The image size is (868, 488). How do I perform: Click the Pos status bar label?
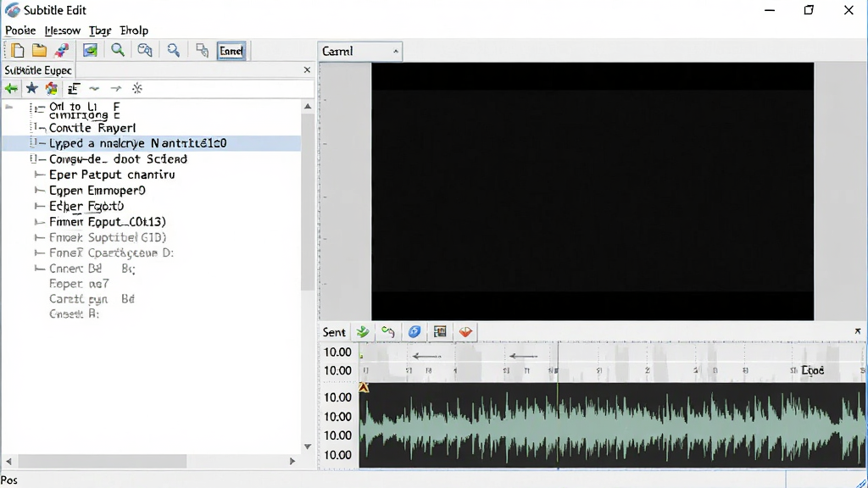tap(8, 480)
